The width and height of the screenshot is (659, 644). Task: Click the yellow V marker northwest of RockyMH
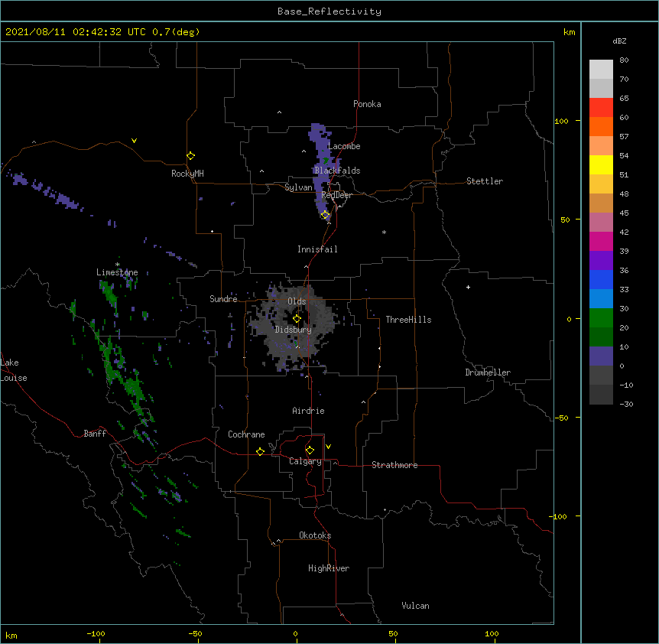[x=134, y=141]
